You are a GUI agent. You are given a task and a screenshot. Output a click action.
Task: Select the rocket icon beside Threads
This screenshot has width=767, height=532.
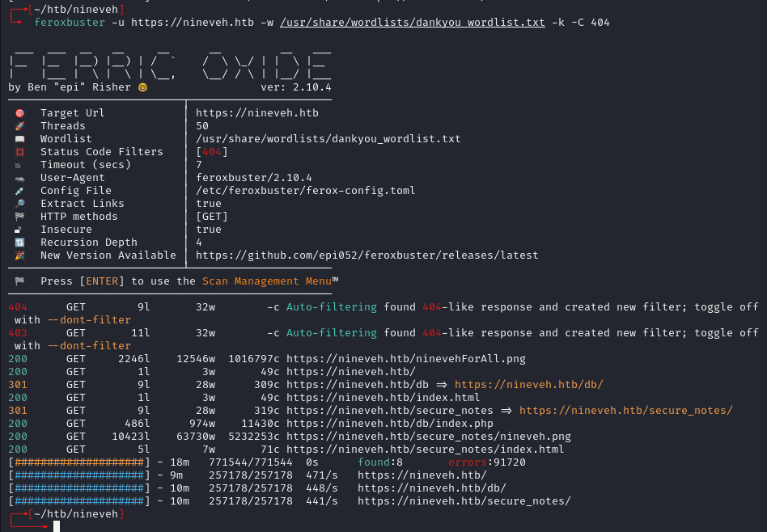[x=20, y=125]
